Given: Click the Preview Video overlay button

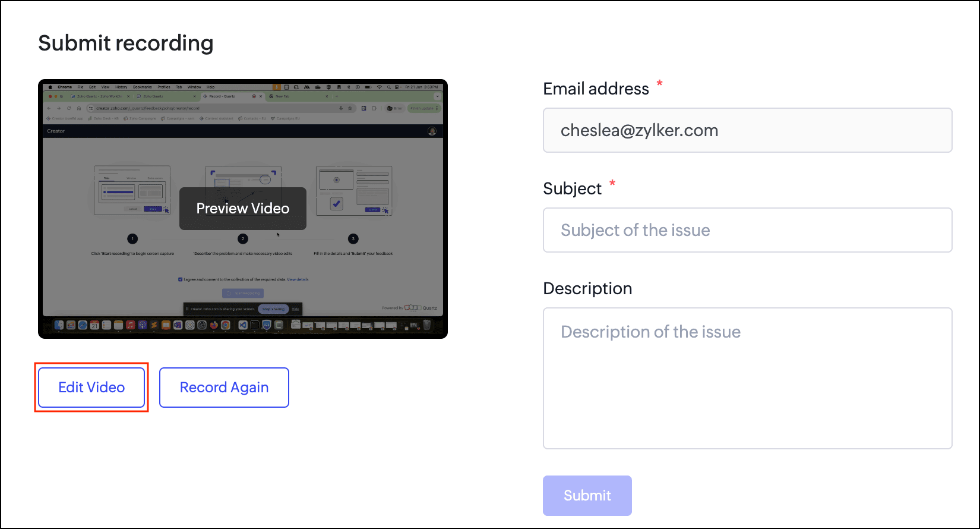Looking at the screenshot, I should point(242,209).
